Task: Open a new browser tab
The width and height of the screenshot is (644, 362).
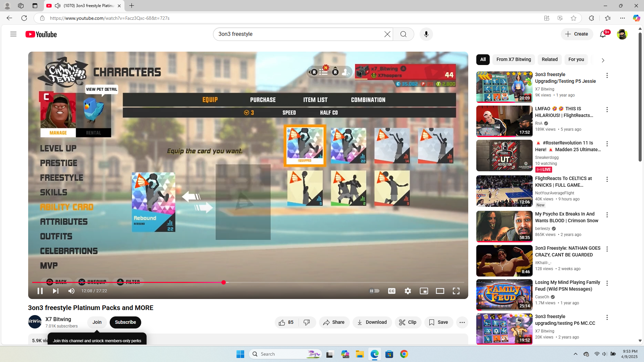Action: tap(132, 6)
